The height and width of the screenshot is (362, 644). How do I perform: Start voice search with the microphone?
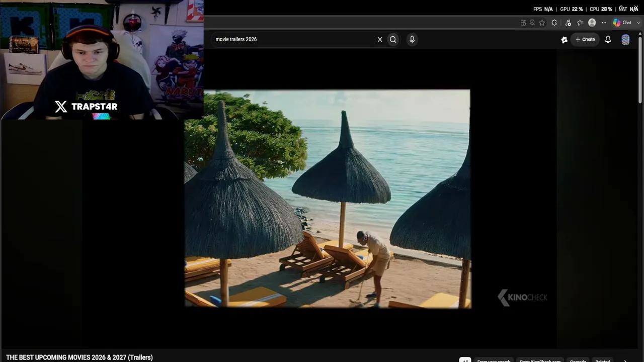click(x=412, y=39)
